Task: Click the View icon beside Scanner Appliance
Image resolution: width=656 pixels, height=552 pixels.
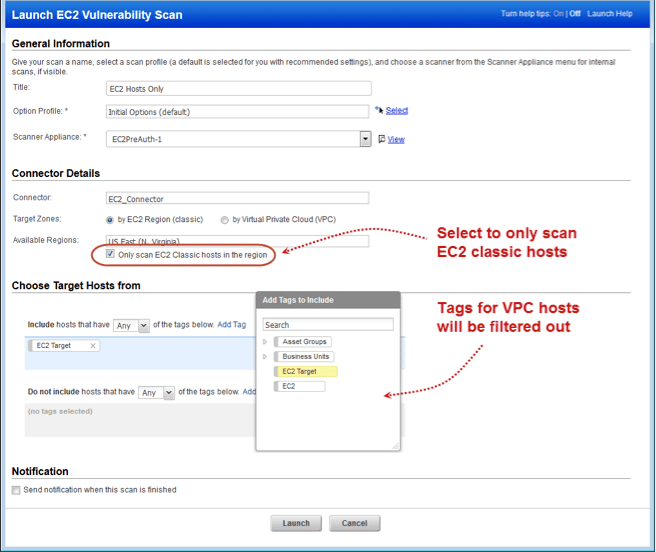Action: tap(382, 139)
